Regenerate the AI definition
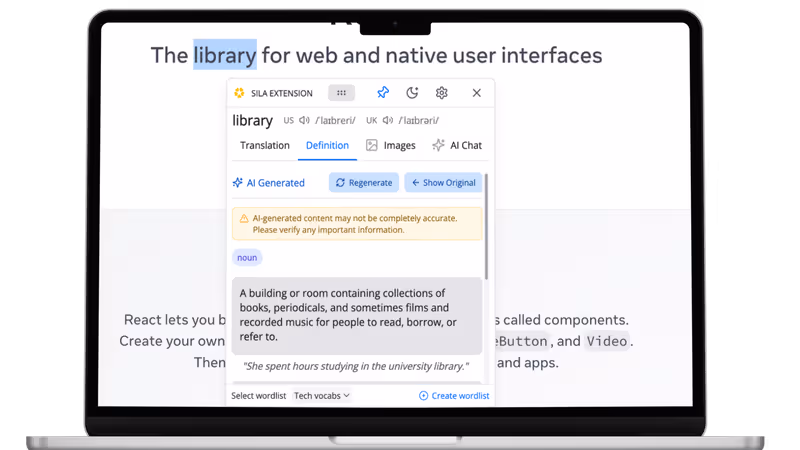800x450 pixels. pyautogui.click(x=364, y=183)
